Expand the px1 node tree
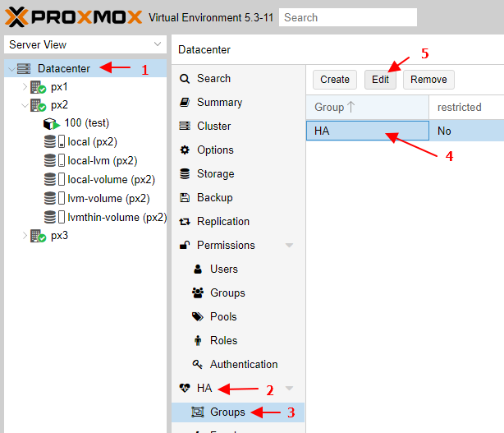 click(24, 86)
